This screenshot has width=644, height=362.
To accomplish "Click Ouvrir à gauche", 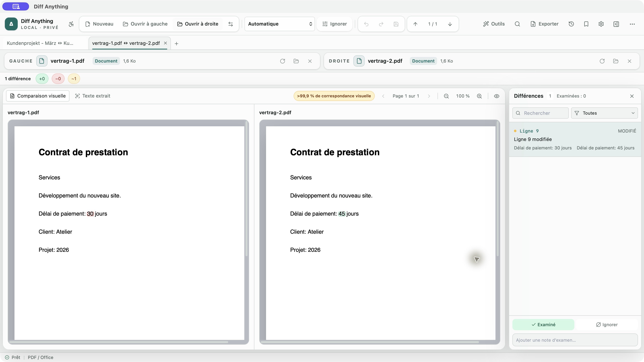I will (145, 24).
